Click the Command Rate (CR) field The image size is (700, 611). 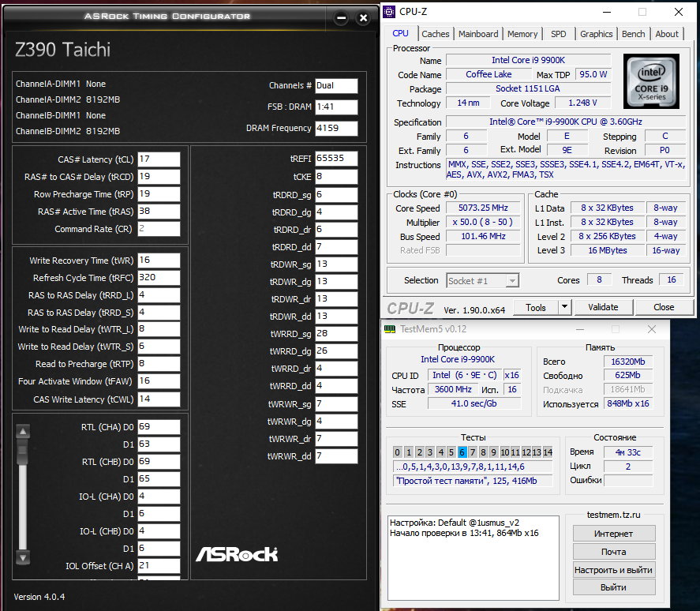(x=159, y=229)
